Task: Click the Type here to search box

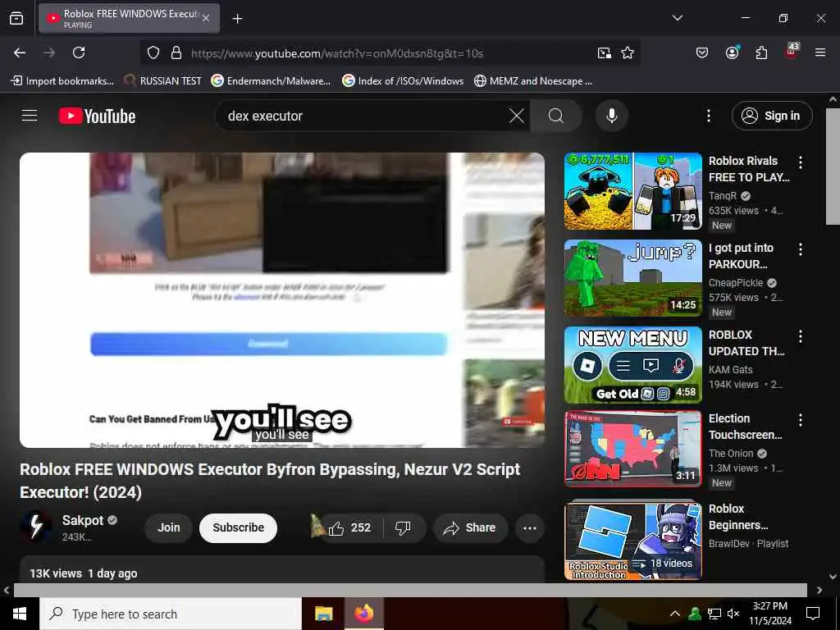Action: point(171,614)
